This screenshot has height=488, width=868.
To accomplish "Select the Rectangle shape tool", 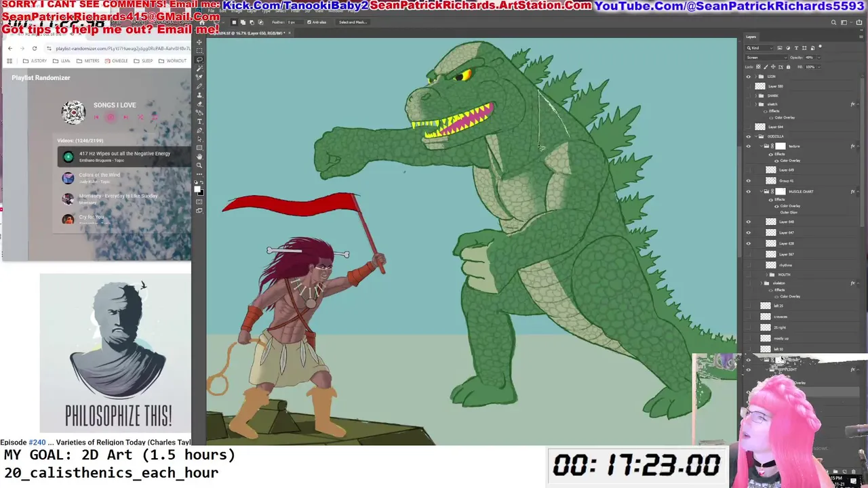I will (x=199, y=148).
